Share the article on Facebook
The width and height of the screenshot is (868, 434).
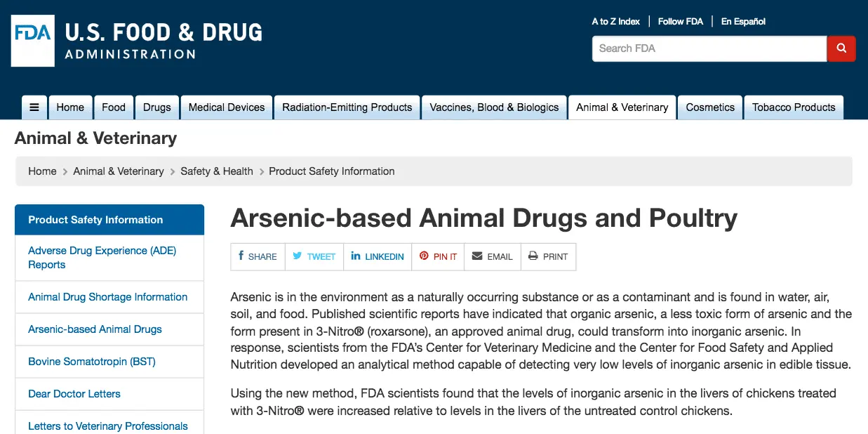258,256
